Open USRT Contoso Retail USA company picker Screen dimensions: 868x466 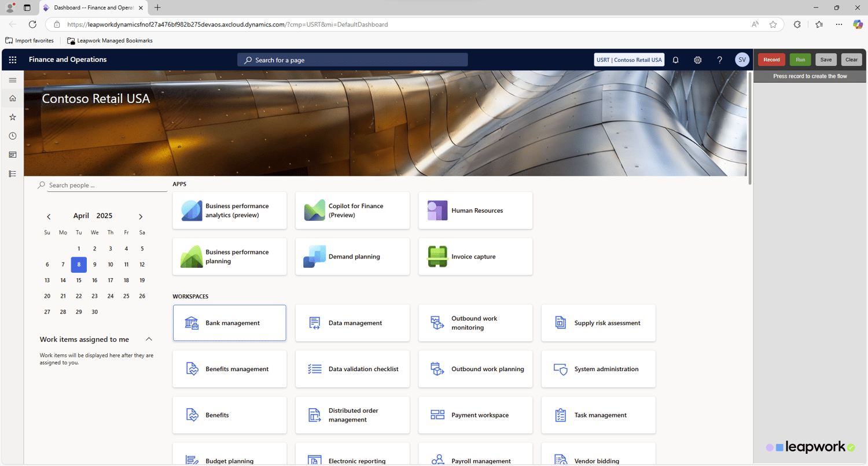(x=629, y=60)
